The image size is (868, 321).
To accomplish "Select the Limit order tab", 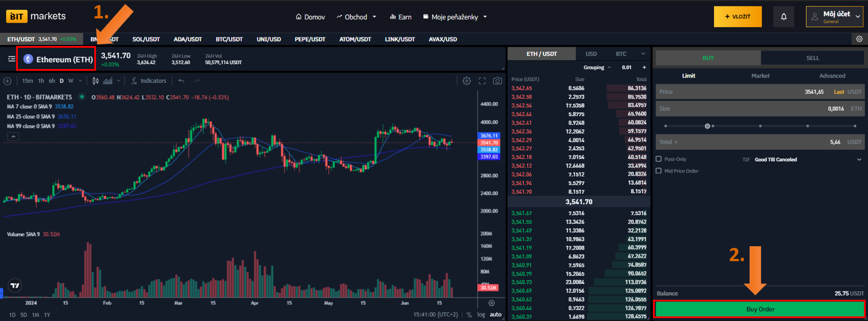I will (x=689, y=76).
